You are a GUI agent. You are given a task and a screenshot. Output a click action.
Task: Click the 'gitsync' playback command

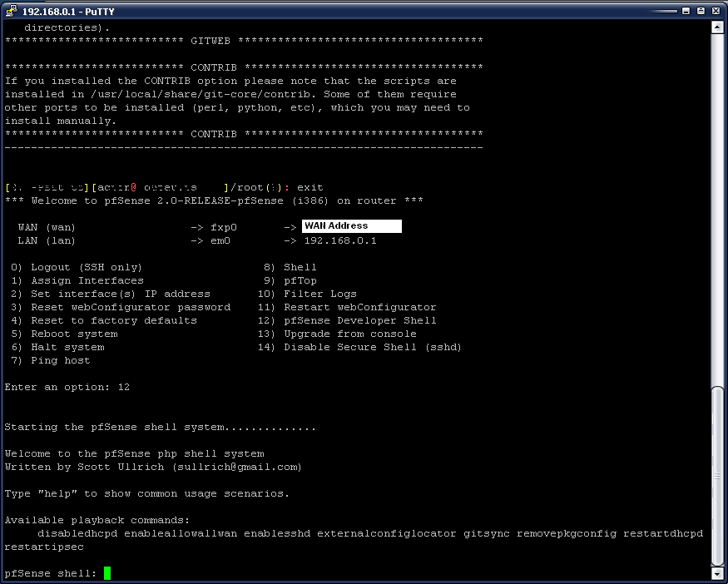(487, 533)
